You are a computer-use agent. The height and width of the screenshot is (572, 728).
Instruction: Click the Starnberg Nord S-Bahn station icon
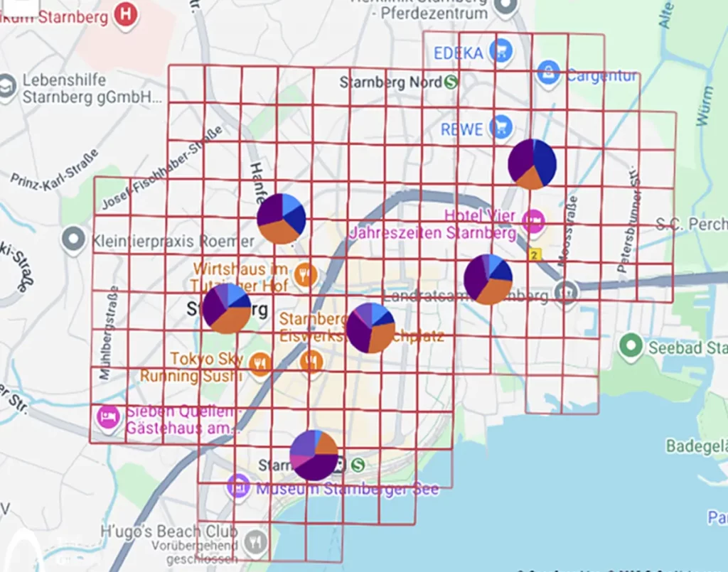[451, 82]
